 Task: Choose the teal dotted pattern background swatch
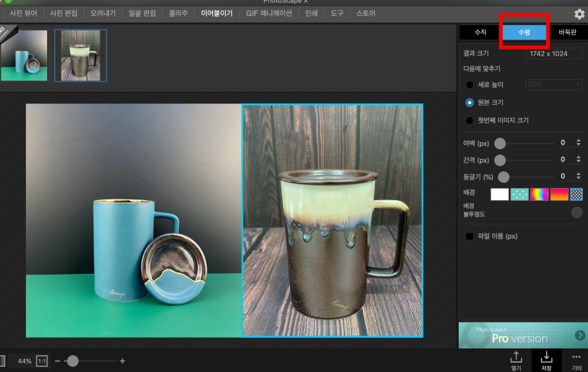(x=520, y=194)
